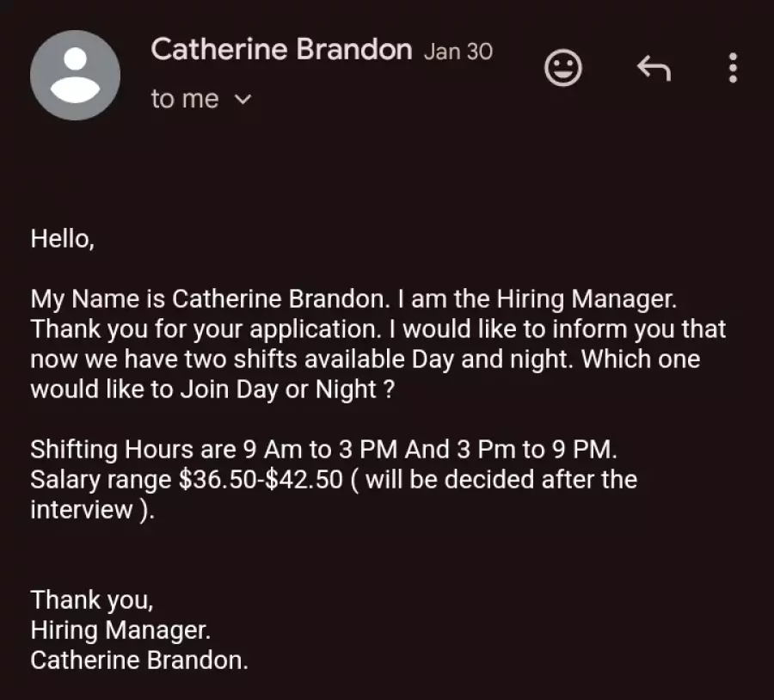
Task: Open the three-dot more options menu
Action: [733, 68]
